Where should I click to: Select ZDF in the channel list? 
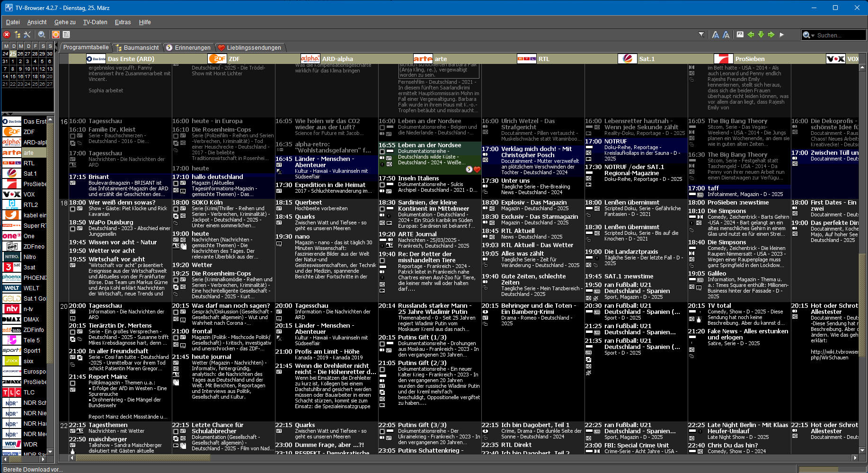pos(24,132)
